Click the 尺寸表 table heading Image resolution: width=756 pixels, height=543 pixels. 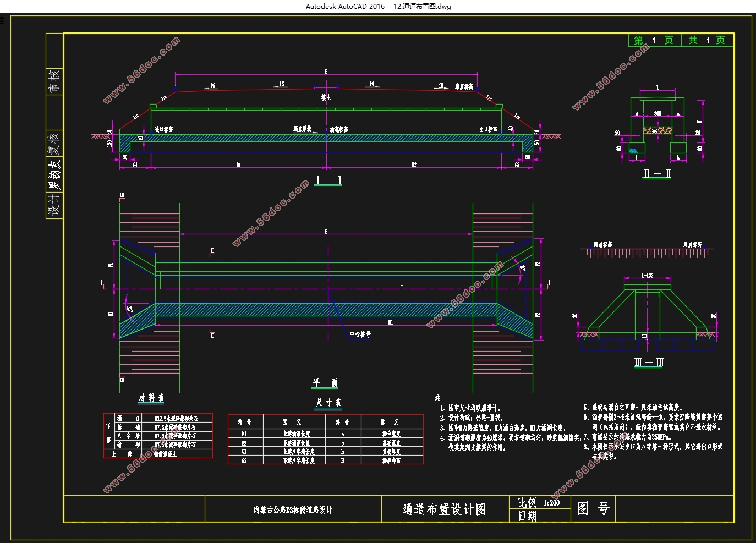328,403
